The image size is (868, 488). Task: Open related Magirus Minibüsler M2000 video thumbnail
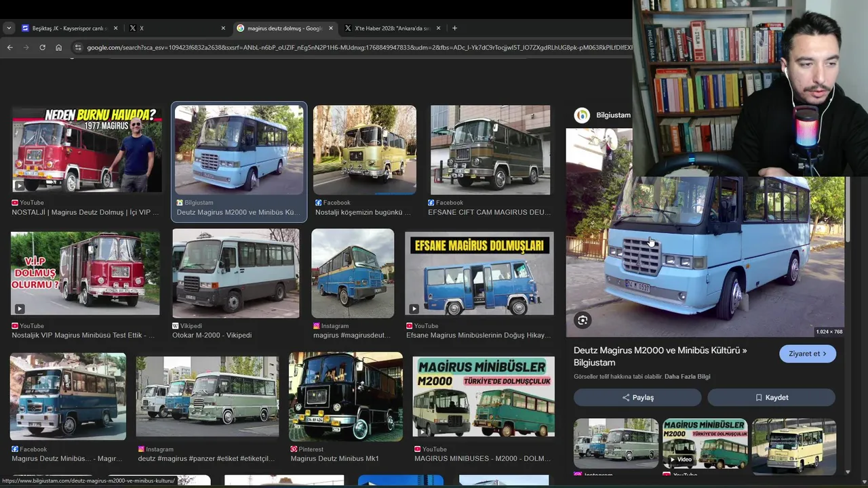point(705,443)
